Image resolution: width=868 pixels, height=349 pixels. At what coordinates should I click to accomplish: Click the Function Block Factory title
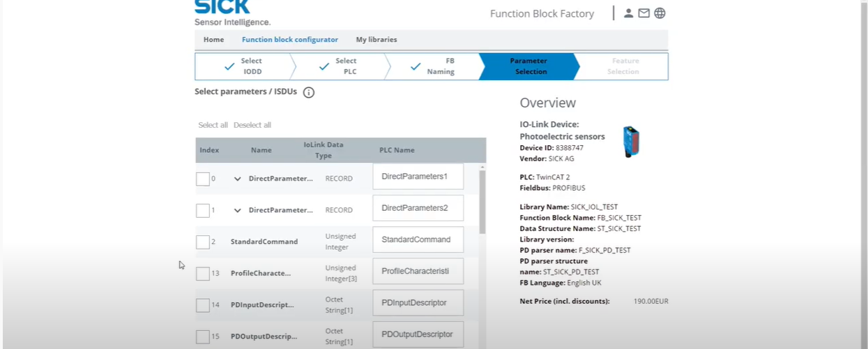click(542, 14)
